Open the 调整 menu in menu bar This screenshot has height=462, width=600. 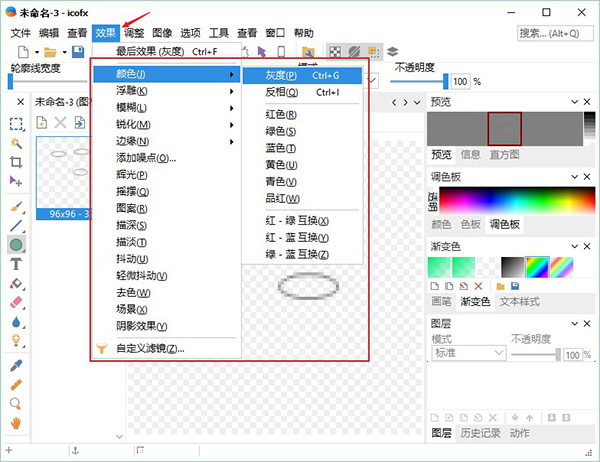coord(134,33)
